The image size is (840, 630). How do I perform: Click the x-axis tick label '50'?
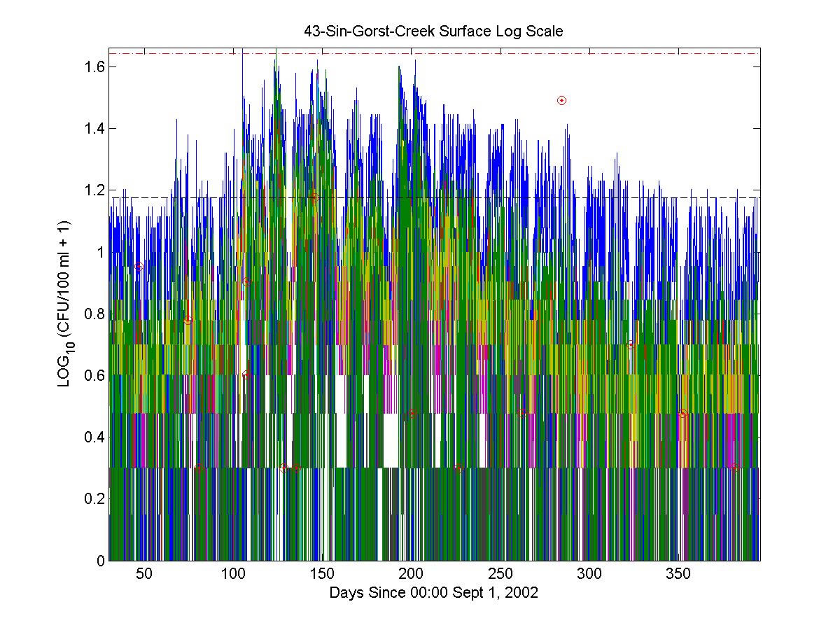coord(144,574)
